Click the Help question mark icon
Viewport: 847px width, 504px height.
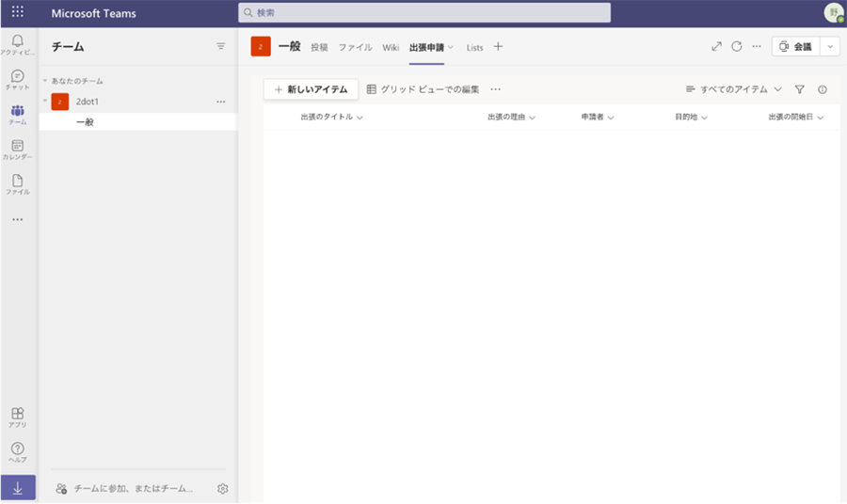pos(17,450)
